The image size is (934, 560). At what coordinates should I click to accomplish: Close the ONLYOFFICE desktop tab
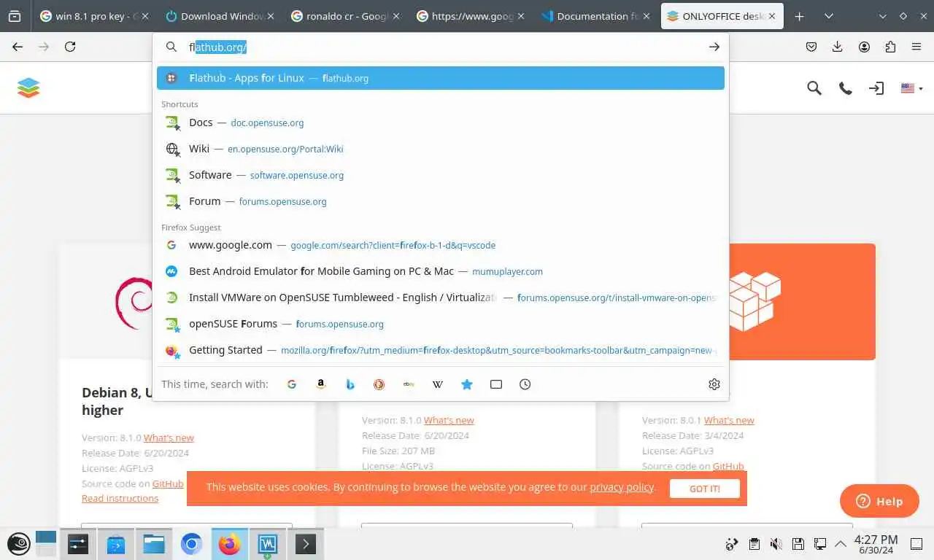click(771, 16)
